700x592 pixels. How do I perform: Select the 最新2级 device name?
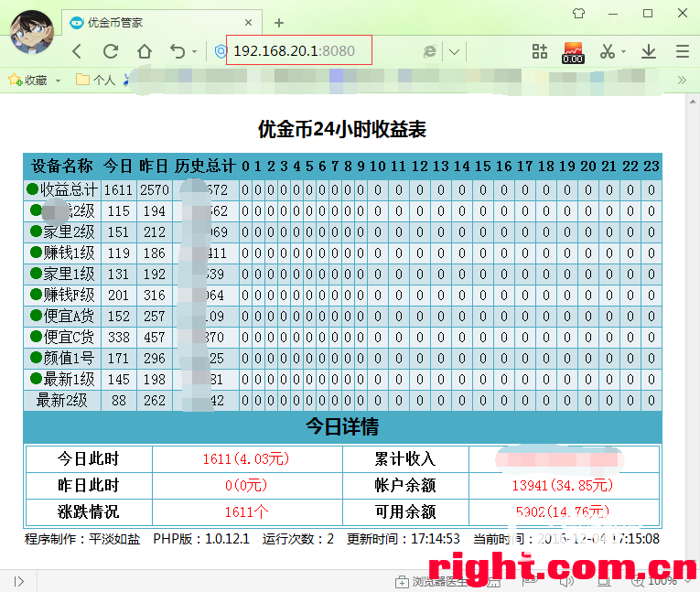pyautogui.click(x=62, y=400)
